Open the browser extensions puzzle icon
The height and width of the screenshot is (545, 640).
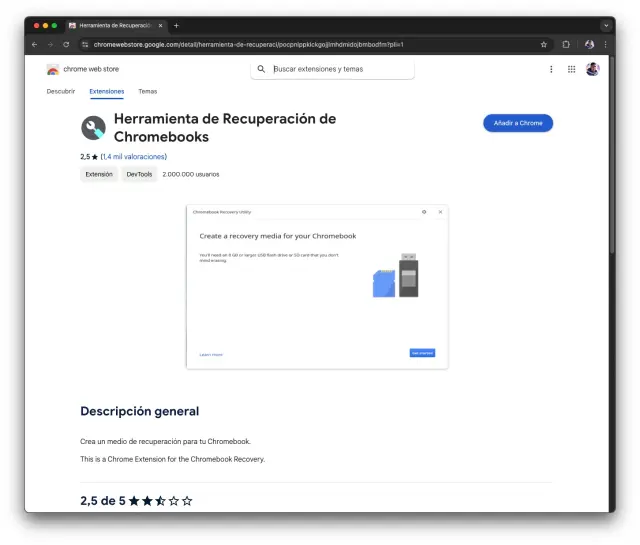coord(566,44)
